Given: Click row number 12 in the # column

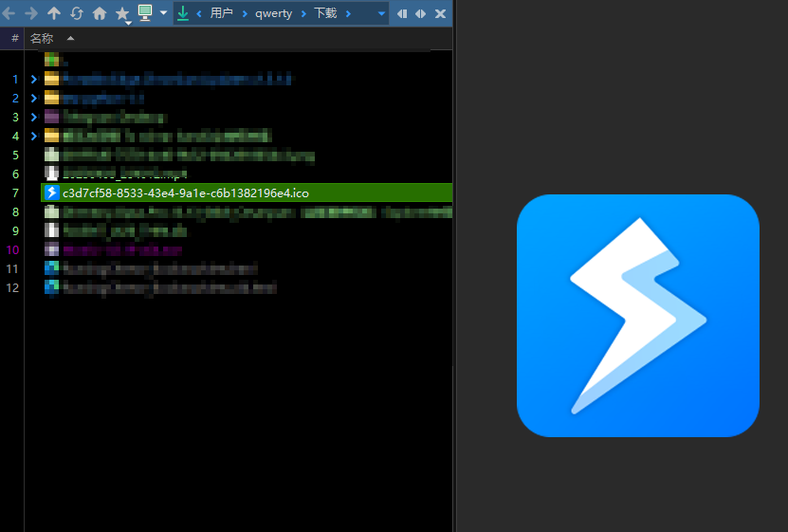Looking at the screenshot, I should (12, 288).
